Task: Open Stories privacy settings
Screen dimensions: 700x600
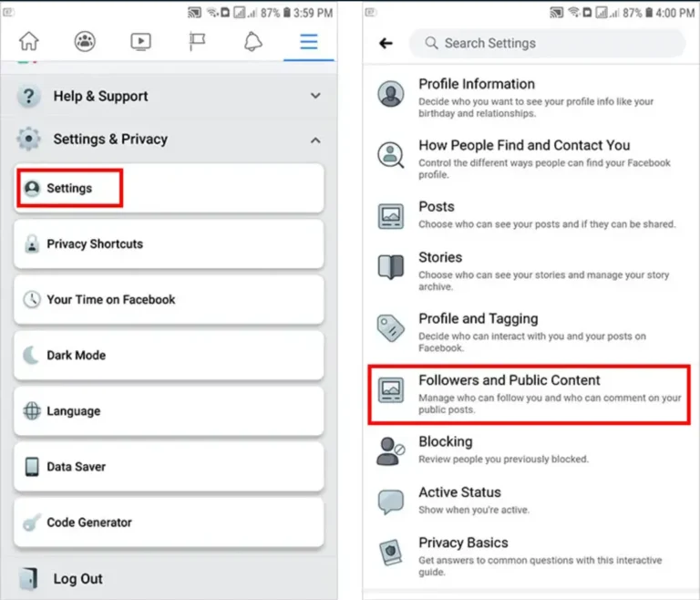Action: 531,270
